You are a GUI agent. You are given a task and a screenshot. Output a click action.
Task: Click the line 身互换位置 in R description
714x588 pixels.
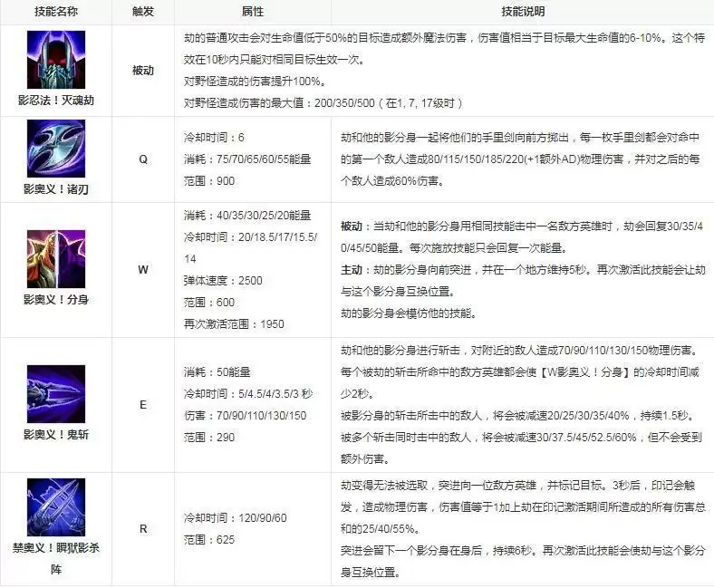click(x=371, y=573)
